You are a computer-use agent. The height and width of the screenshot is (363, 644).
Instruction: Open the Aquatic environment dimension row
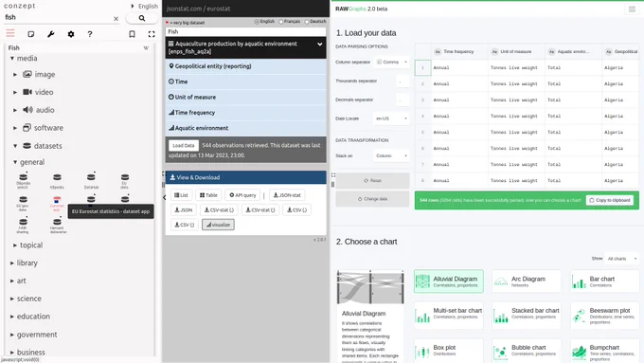pos(246,128)
